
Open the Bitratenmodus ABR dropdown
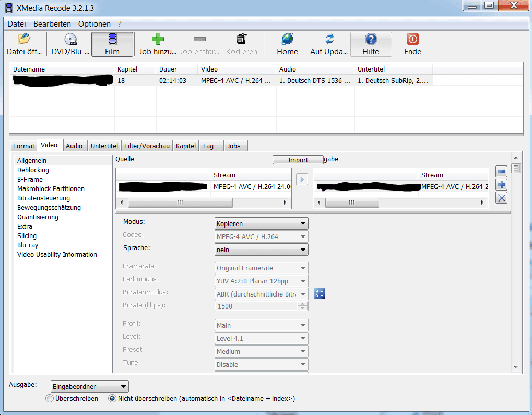click(x=261, y=294)
